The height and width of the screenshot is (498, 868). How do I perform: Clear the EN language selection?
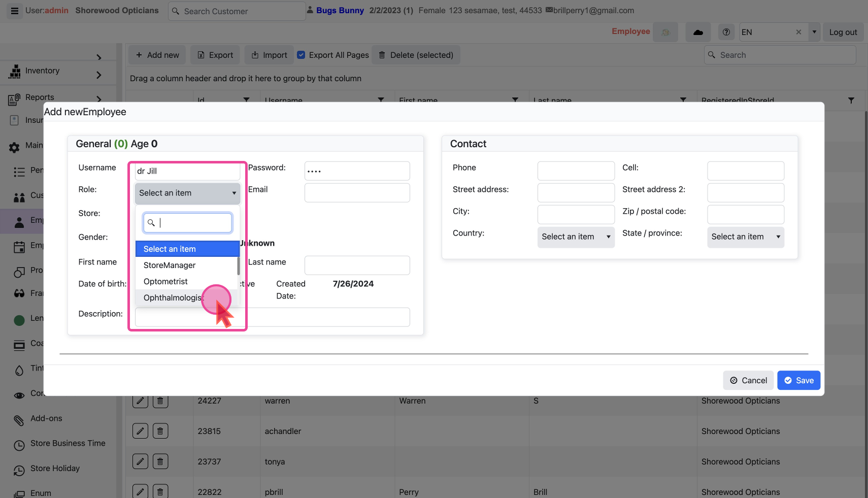(798, 32)
